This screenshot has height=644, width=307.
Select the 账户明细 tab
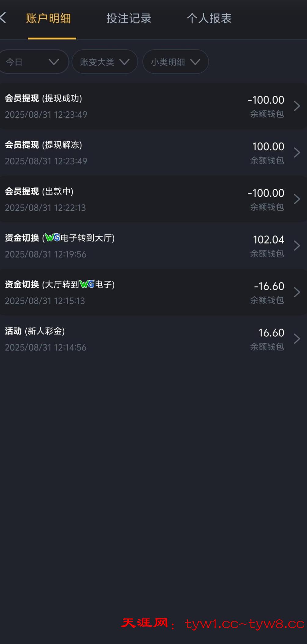(x=48, y=19)
